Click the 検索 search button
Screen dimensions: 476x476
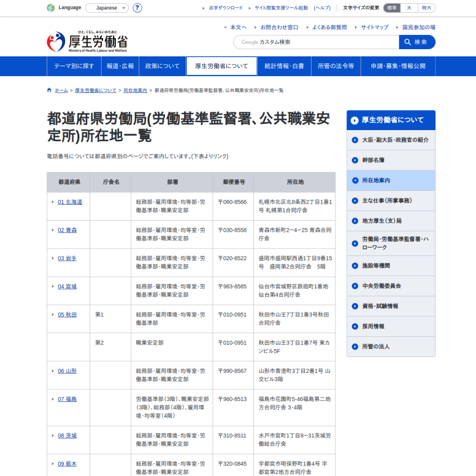417,42
